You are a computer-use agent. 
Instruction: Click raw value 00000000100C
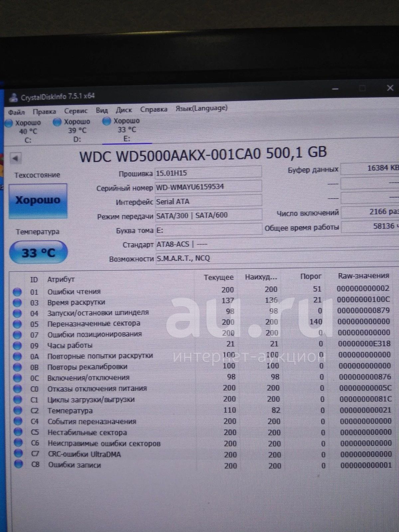click(x=363, y=300)
